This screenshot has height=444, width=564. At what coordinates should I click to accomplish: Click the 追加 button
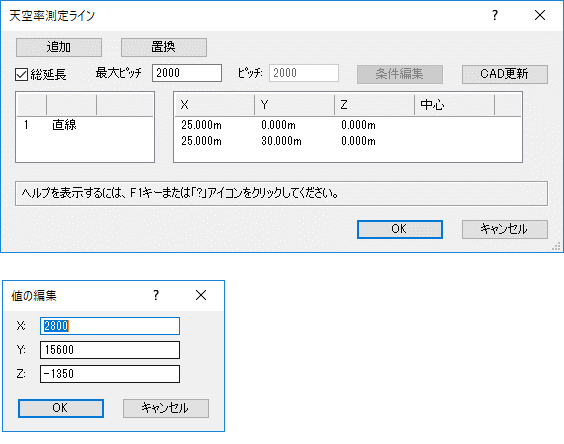click(59, 47)
